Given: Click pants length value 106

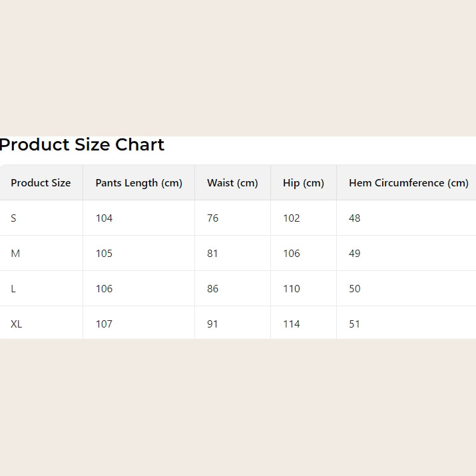Looking at the screenshot, I should point(104,289).
